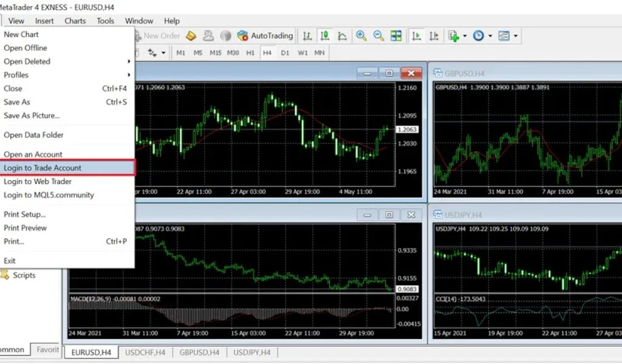Select the D1 timeframe button
Viewport: 622px width, 364px height.
(x=285, y=53)
